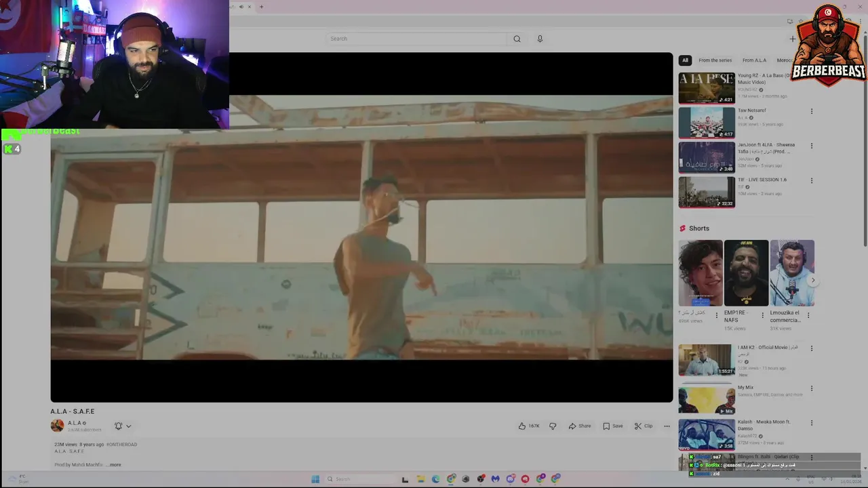The height and width of the screenshot is (488, 868).
Task: Open JenJoon ft 4LFA video title
Action: [x=766, y=148]
